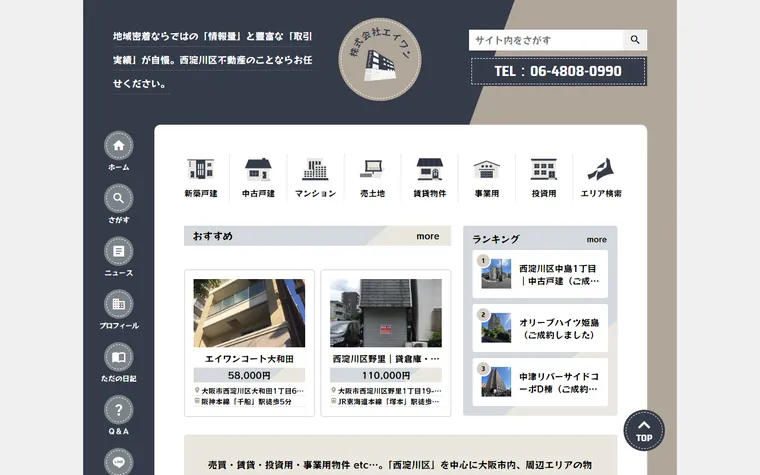
Task: Open ranking 3 中津リバーサイドコーポD棟 entry
Action: pyautogui.click(x=540, y=382)
